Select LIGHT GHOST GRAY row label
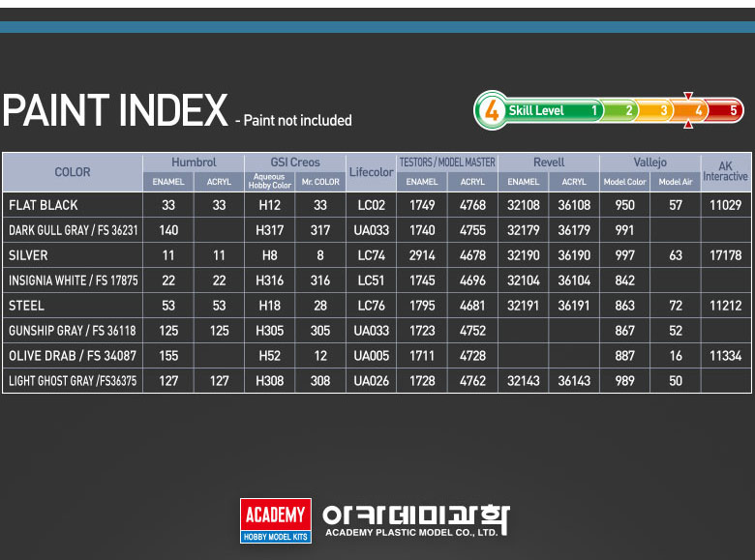 tap(73, 381)
